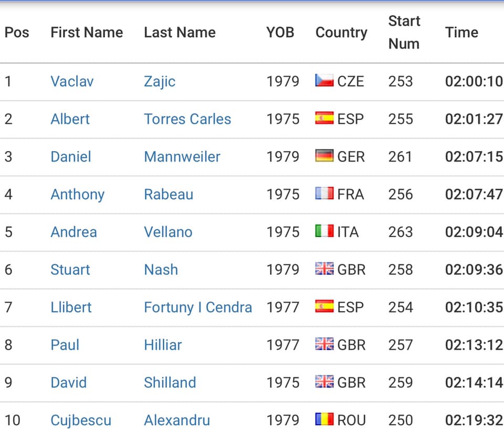504x429 pixels.
Task: Sort by the Time column header
Action: (461, 33)
